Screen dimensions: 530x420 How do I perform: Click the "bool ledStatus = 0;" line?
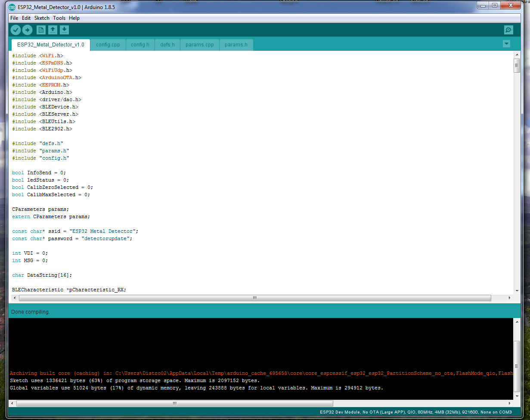40,180
